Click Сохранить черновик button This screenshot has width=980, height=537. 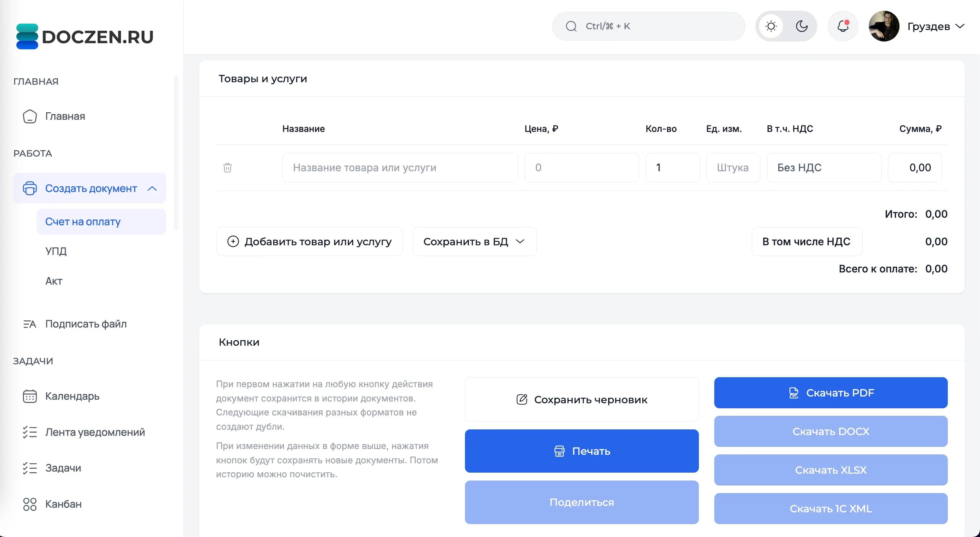click(582, 399)
